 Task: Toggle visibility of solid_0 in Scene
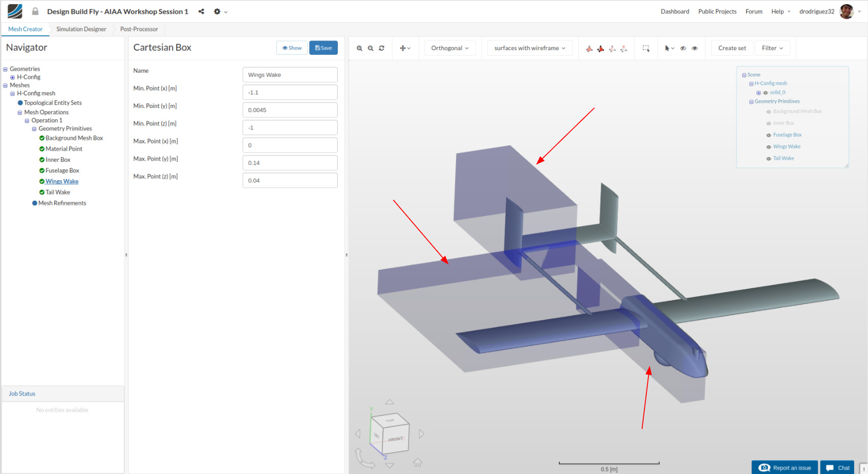point(766,93)
